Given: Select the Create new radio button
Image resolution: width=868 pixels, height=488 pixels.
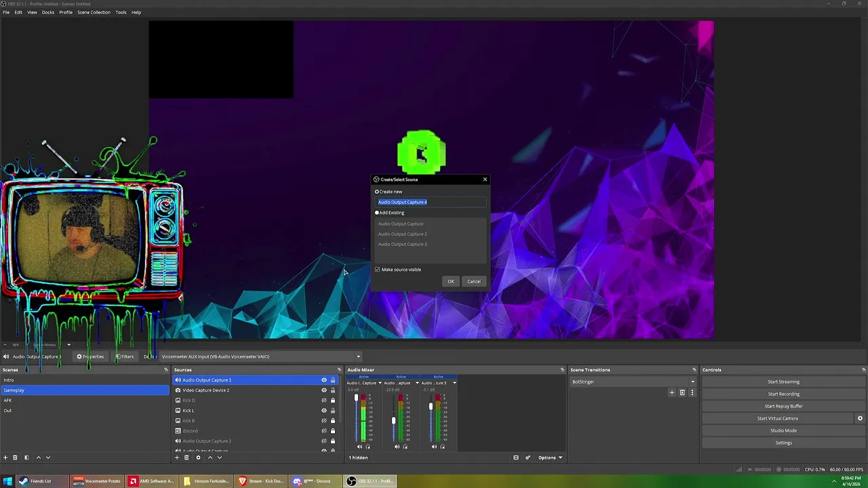Looking at the screenshot, I should point(377,192).
